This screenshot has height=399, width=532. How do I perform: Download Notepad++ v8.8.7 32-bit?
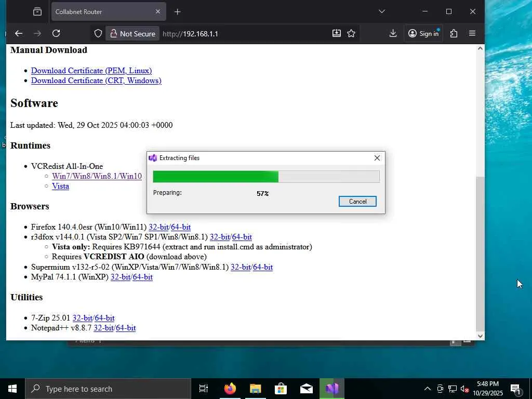pyautogui.click(x=103, y=328)
